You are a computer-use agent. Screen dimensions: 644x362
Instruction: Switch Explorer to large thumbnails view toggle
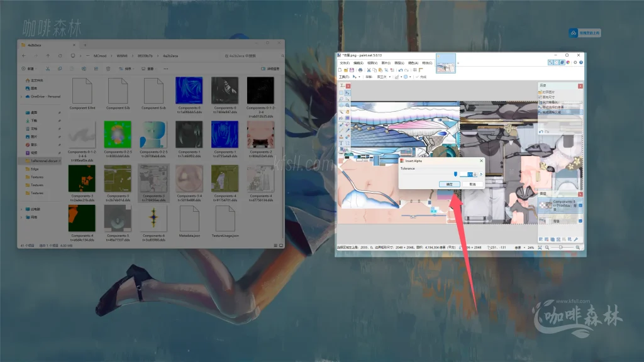(281, 246)
